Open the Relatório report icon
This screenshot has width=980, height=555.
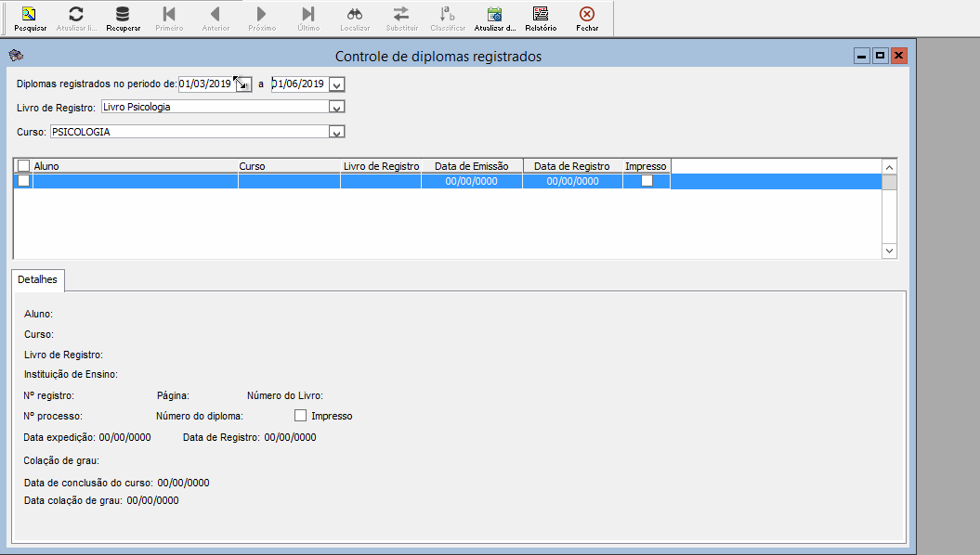[541, 15]
